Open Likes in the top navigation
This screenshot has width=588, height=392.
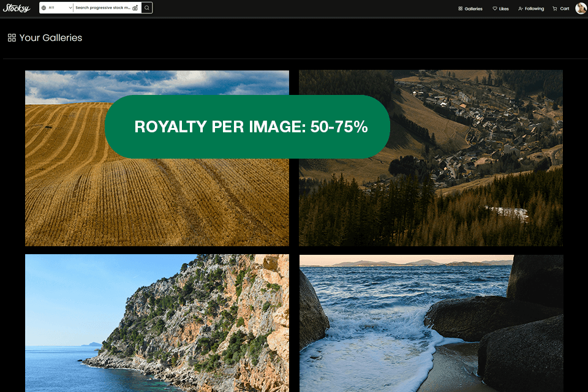[500, 9]
